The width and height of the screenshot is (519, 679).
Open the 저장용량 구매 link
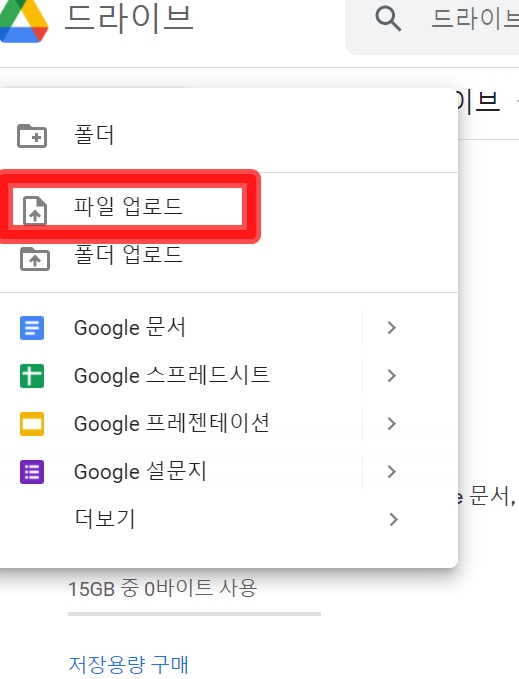[129, 665]
